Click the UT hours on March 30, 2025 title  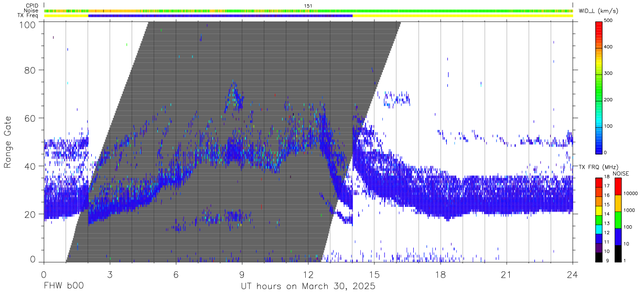point(308,287)
